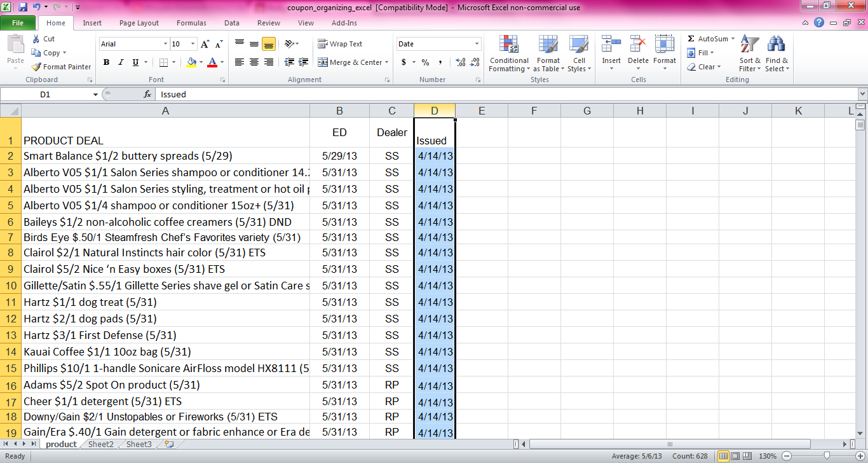Switch to Sheet2 worksheet

(x=100, y=444)
